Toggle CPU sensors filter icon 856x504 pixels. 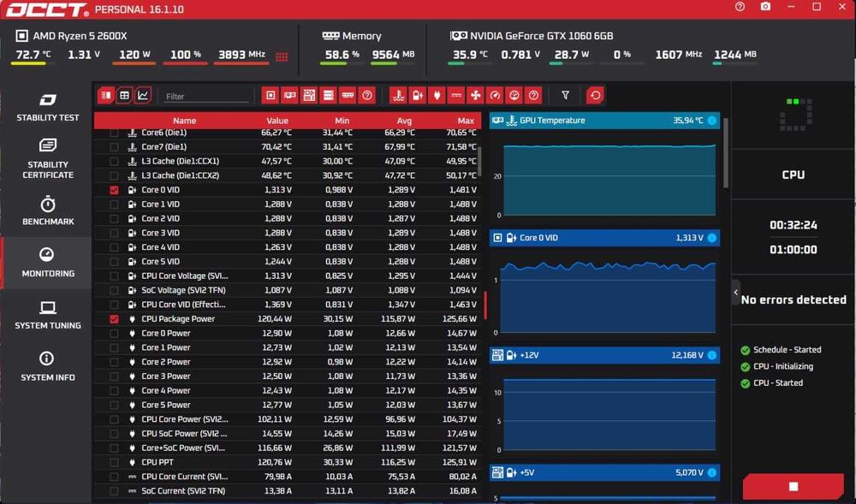tap(270, 96)
